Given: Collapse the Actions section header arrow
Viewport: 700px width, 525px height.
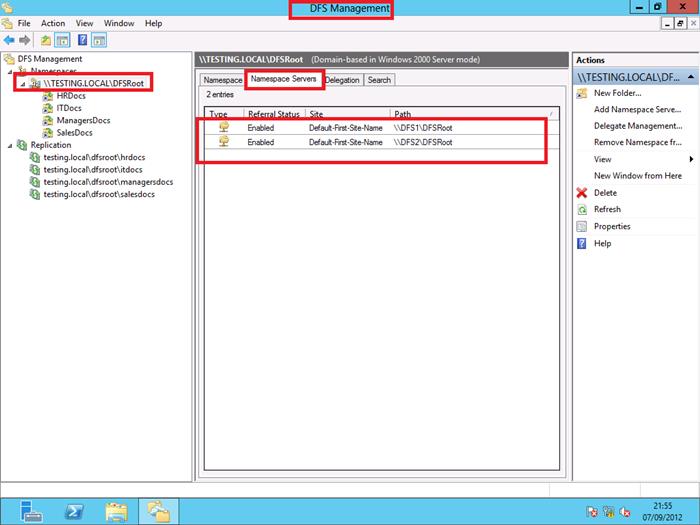Looking at the screenshot, I should (x=691, y=77).
